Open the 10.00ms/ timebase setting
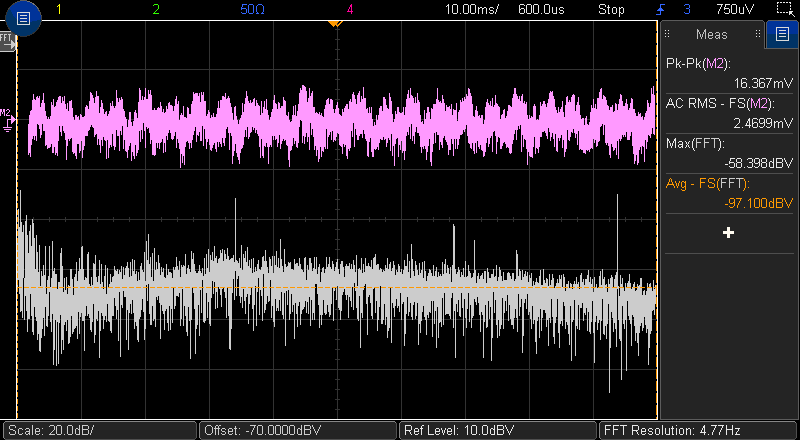 tap(472, 9)
